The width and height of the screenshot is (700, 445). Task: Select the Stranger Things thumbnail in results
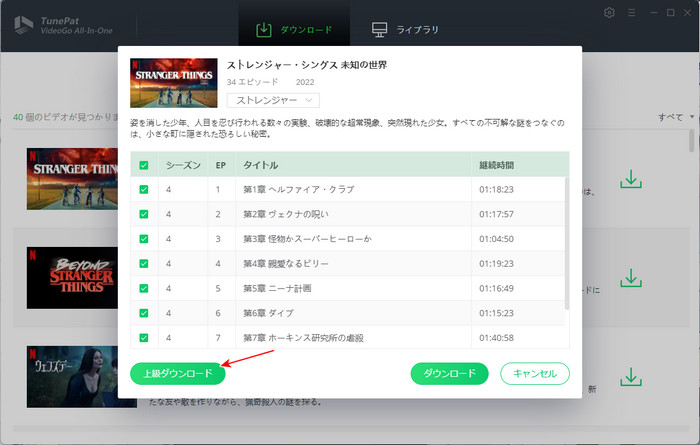(x=72, y=179)
